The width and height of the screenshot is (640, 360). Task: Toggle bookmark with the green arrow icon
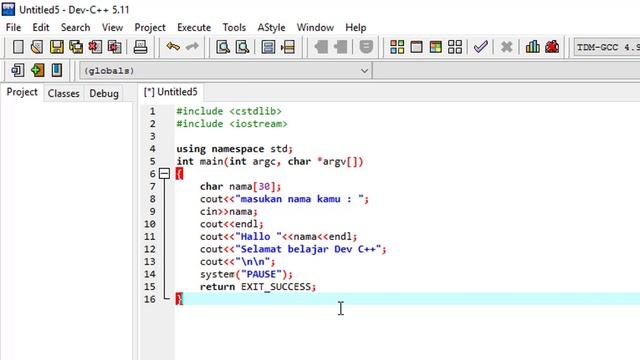(37, 70)
